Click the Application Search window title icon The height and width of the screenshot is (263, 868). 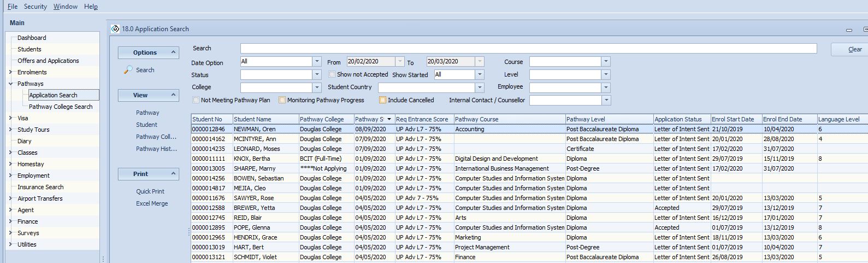115,29
